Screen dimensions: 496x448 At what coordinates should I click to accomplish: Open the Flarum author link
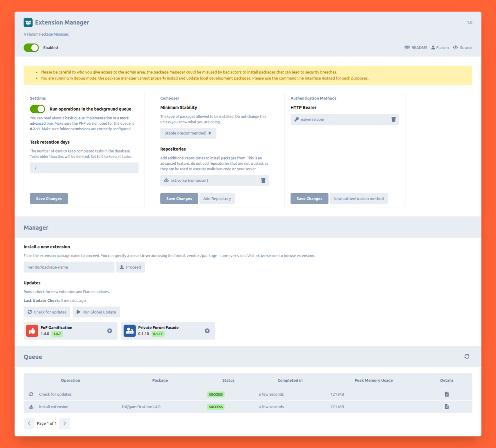pyautogui.click(x=440, y=47)
